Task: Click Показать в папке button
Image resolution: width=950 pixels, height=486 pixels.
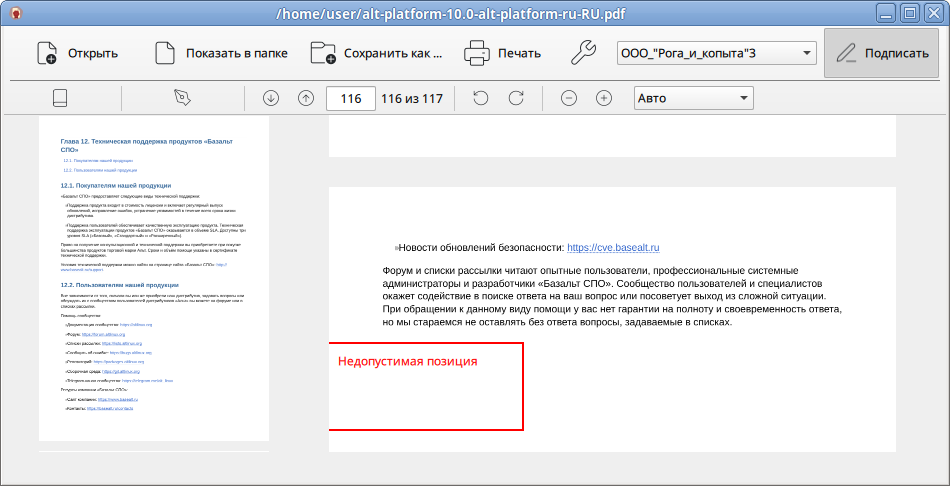Action: pyautogui.click(x=221, y=53)
